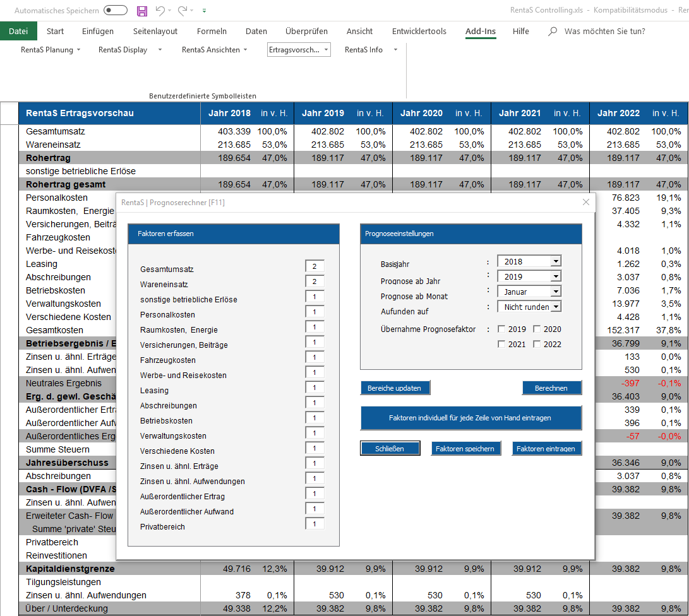Toggle the Automatisches Speichern switch
This screenshot has width=689, height=616.
click(x=116, y=10)
